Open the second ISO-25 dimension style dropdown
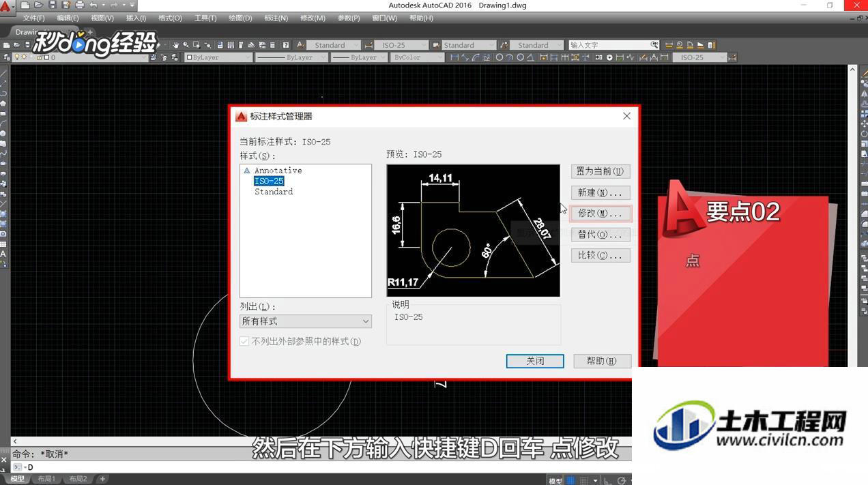The height and width of the screenshot is (485, 868). 700,57
